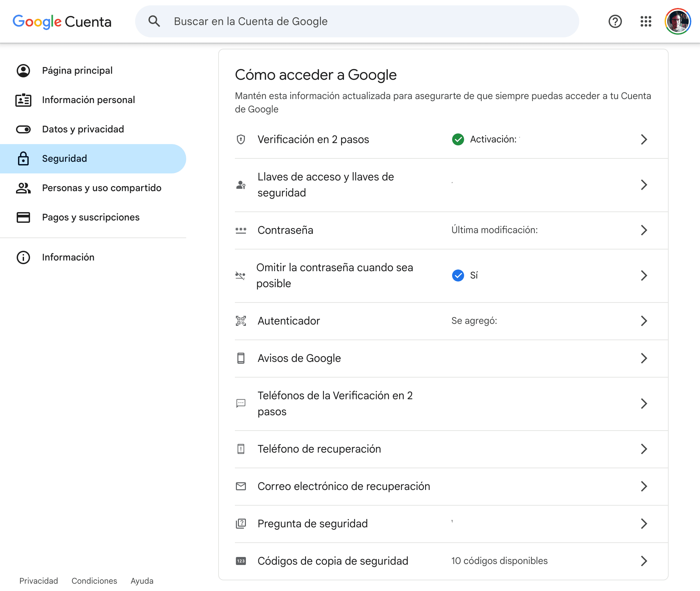The width and height of the screenshot is (700, 591).
Task: Click the 123 icon for Códigos de copia
Action: 241,561
